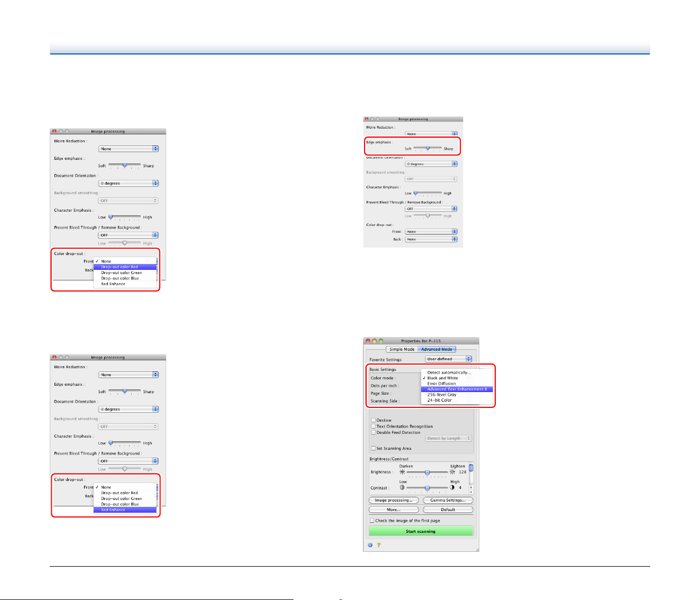Click the High contrast half-circle icon

(452, 488)
